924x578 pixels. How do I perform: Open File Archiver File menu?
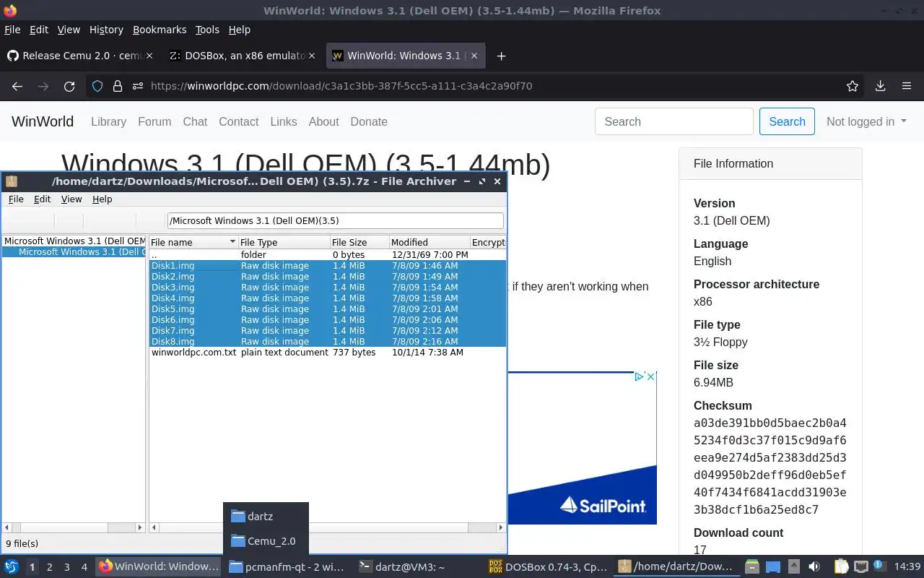coord(16,199)
